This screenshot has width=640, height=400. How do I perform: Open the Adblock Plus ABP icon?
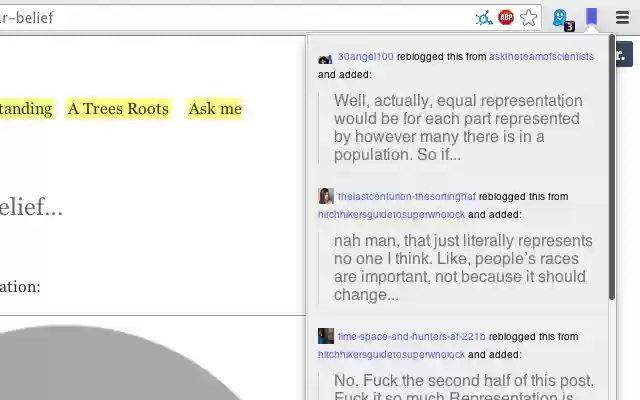(x=506, y=18)
